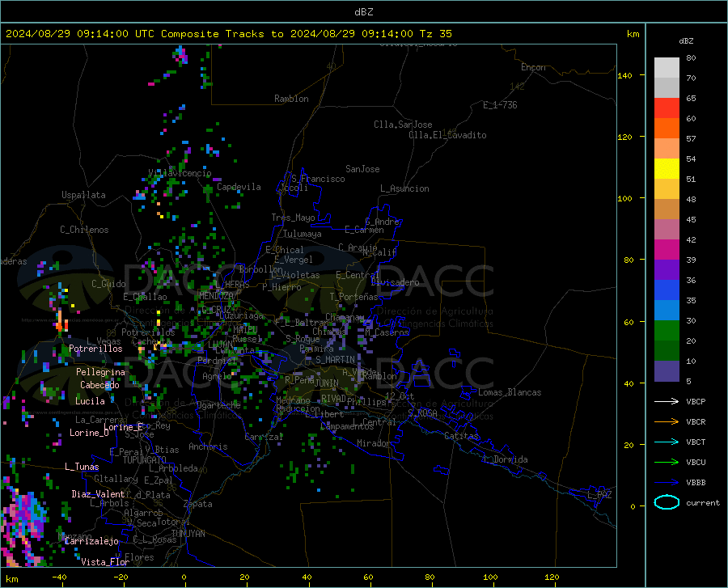
Task: Click the blue VBBB arrow legend icon
Action: click(x=667, y=482)
